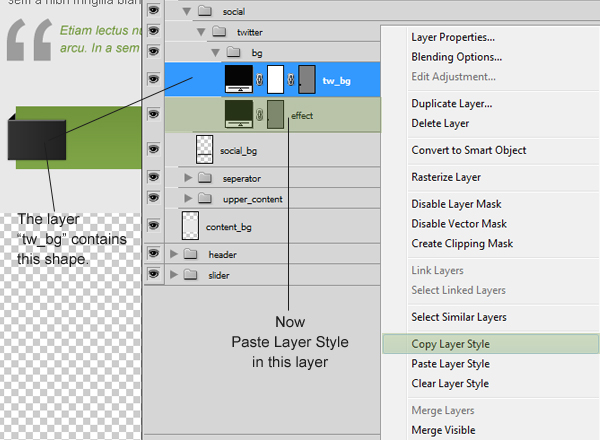The height and width of the screenshot is (440, 600).
Task: Choose Paste Layer Style
Action: pyautogui.click(x=450, y=364)
